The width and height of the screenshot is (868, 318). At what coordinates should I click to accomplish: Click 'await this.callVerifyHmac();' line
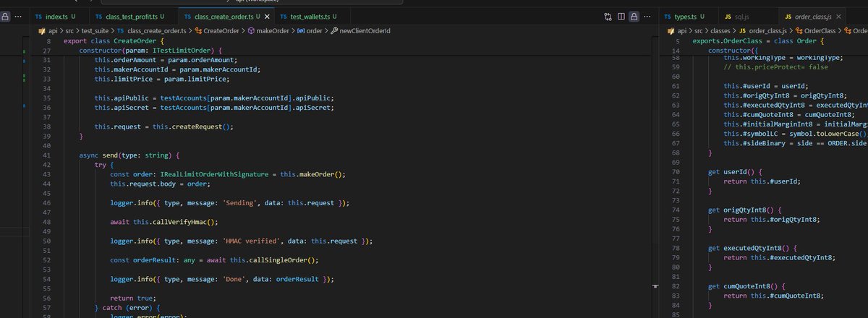click(164, 222)
